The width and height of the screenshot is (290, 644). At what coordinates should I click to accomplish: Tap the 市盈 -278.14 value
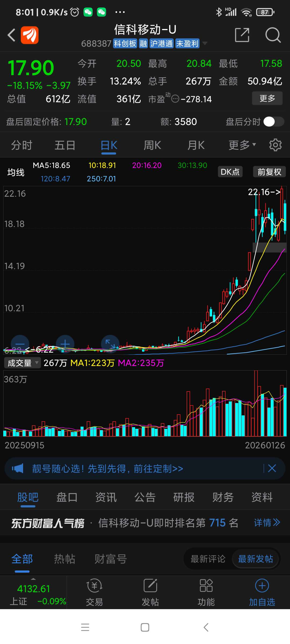coord(196,99)
